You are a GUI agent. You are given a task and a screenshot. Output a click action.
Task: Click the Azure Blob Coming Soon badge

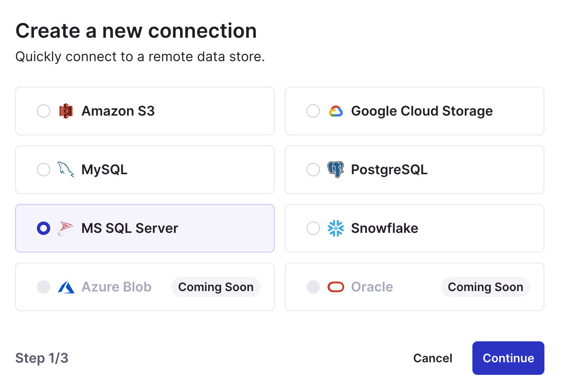click(x=216, y=287)
